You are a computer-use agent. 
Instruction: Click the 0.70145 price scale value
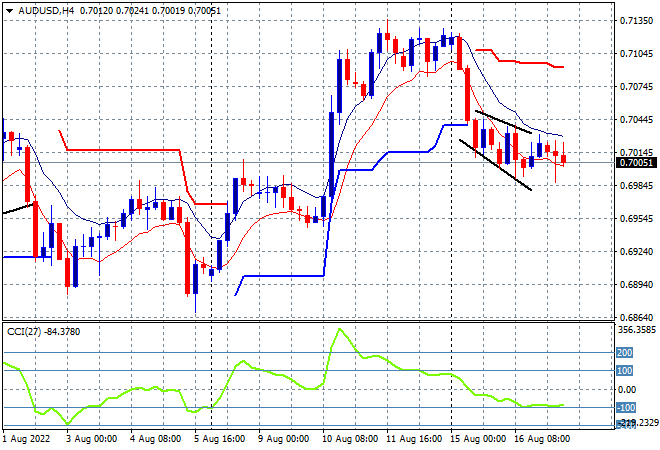pyautogui.click(x=636, y=152)
